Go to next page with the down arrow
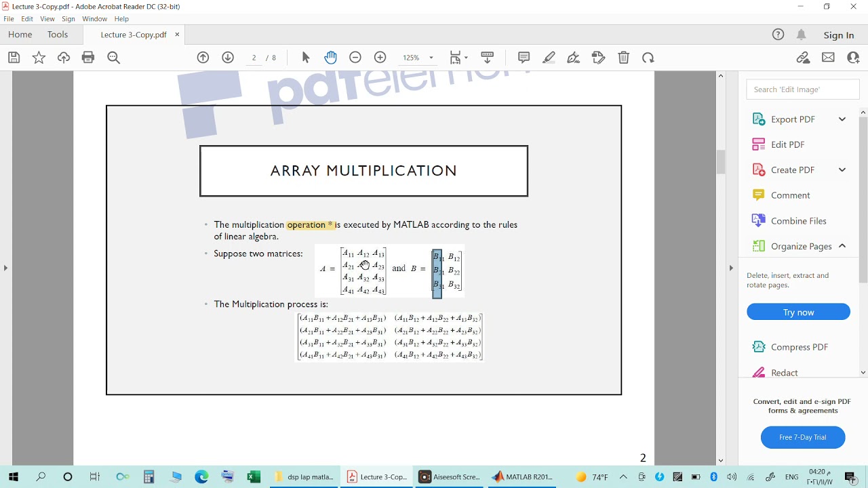Screen dimensions: 868x488 (228, 58)
